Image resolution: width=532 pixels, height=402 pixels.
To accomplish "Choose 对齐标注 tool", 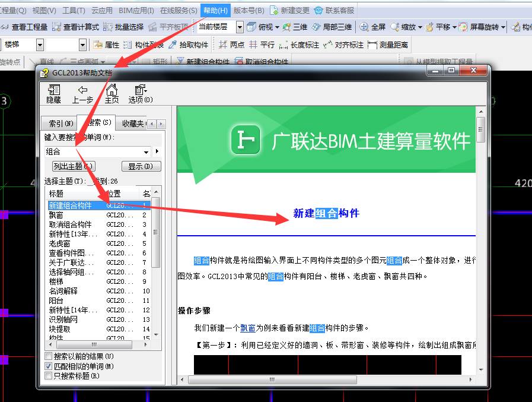I will pos(343,45).
